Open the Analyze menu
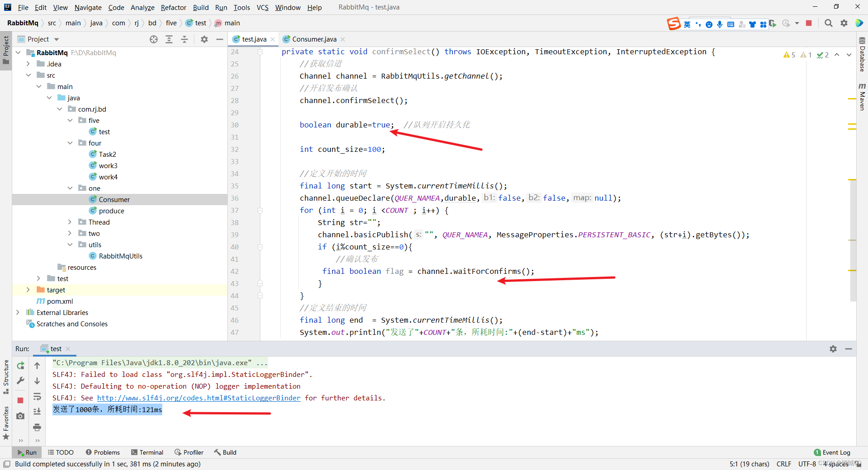Screen dimensions: 868x470 142,7
